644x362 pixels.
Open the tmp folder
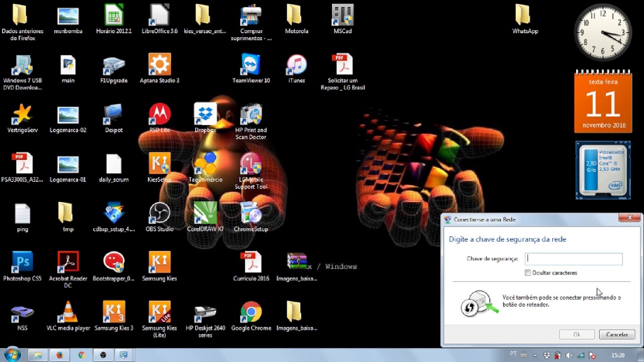pos(68,217)
